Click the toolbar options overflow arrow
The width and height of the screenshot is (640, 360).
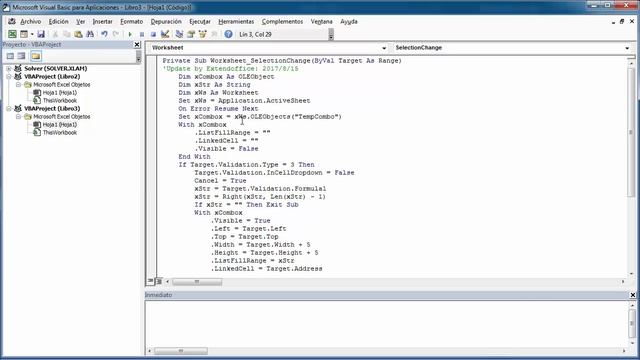tap(331, 36)
